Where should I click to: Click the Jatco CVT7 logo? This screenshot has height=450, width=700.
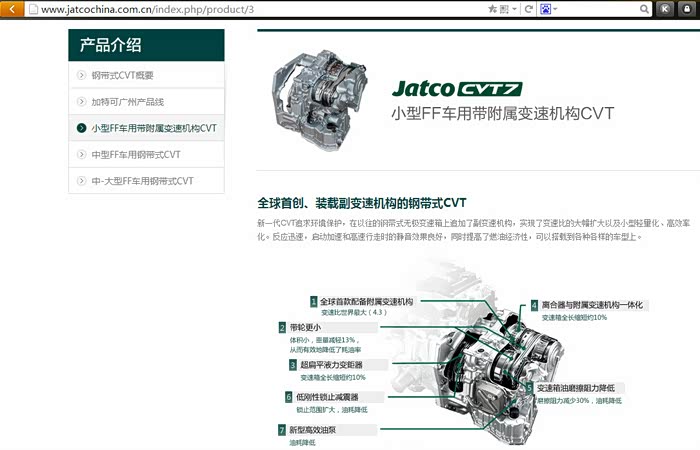pos(457,88)
